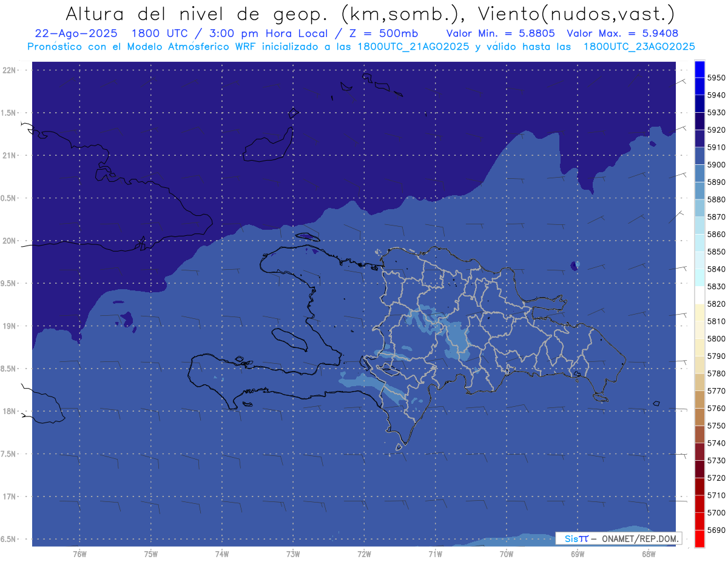Pick the bright blue swatch above 5950
Viewport: 728px width, 562px height.
tap(699, 69)
